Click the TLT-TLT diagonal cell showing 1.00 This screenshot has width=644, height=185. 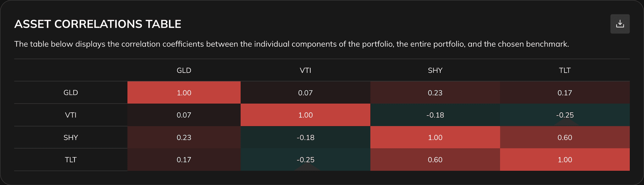pyautogui.click(x=565, y=160)
